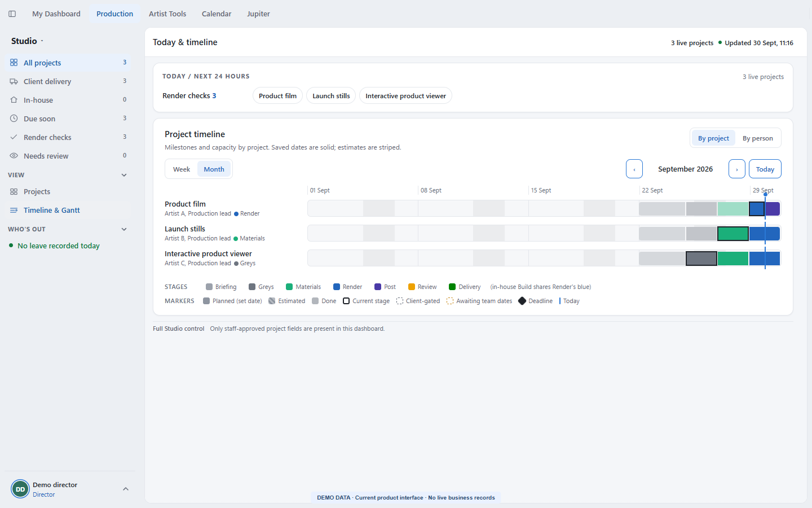812x508 pixels.
Task: Click Product film outlined Render bar
Action: tap(757, 209)
